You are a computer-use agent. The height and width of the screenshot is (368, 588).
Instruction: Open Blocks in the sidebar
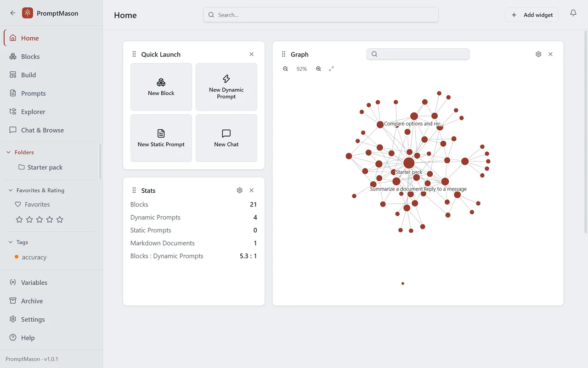51,57
